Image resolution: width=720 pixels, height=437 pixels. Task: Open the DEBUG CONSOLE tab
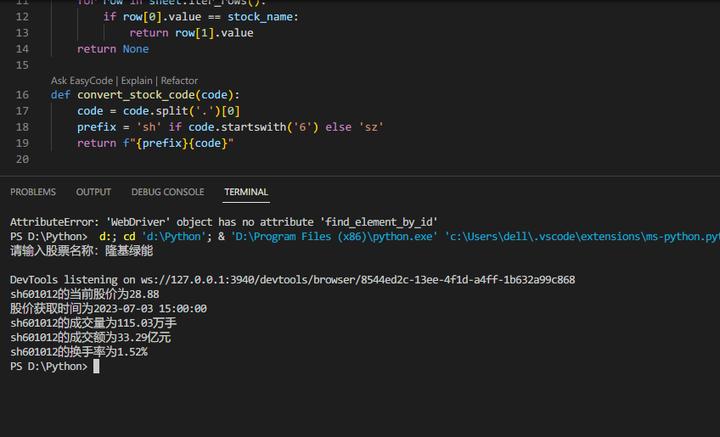168,192
